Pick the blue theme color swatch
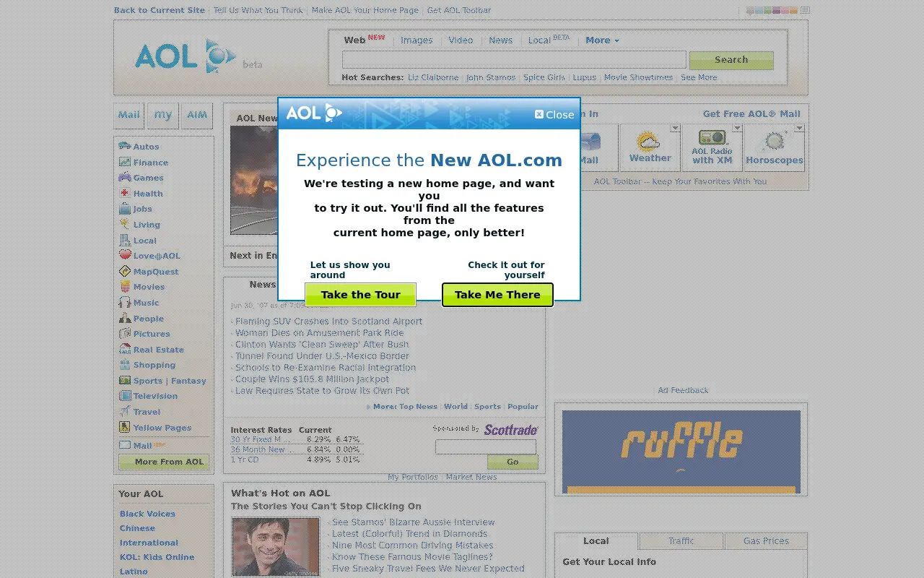The width and height of the screenshot is (924, 578). pos(759,10)
